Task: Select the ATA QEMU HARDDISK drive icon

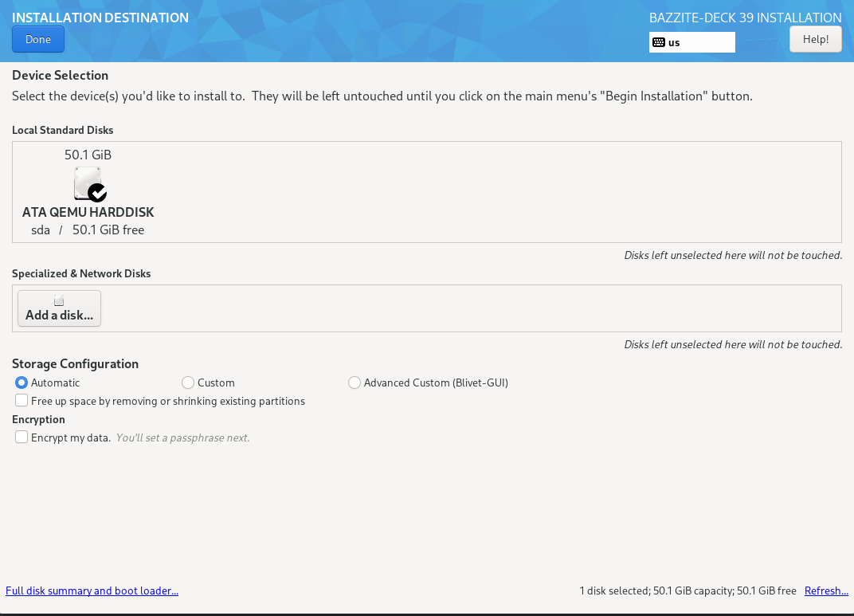Action: pyautogui.click(x=87, y=182)
